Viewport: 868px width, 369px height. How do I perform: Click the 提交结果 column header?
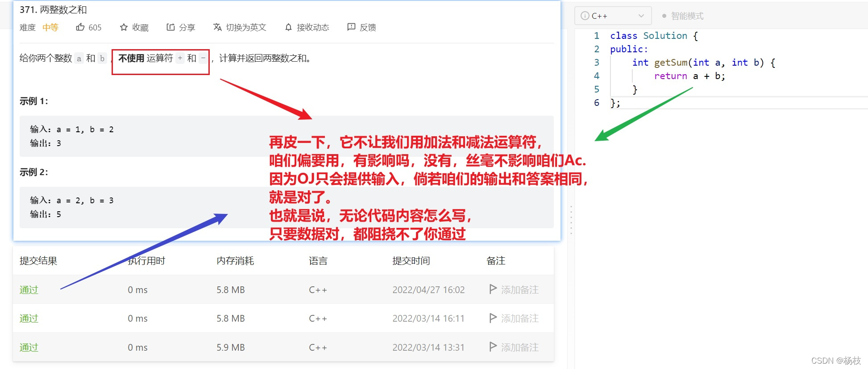(x=38, y=261)
